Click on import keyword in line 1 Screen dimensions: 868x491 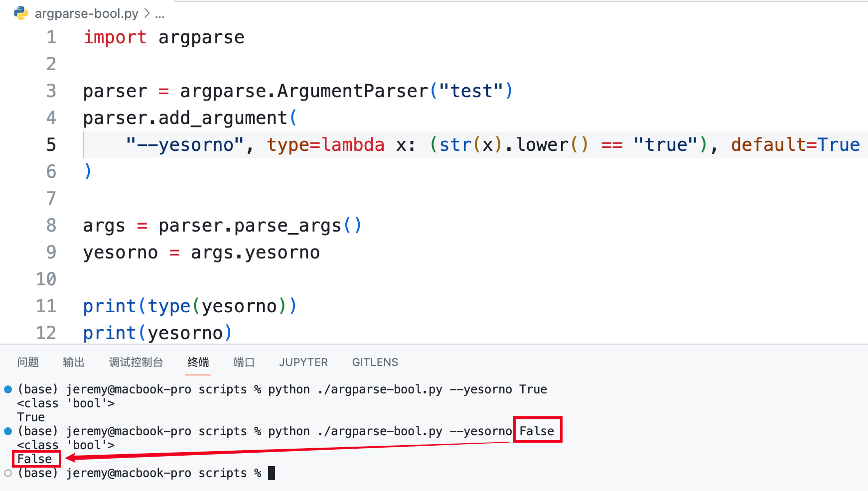[x=115, y=37]
